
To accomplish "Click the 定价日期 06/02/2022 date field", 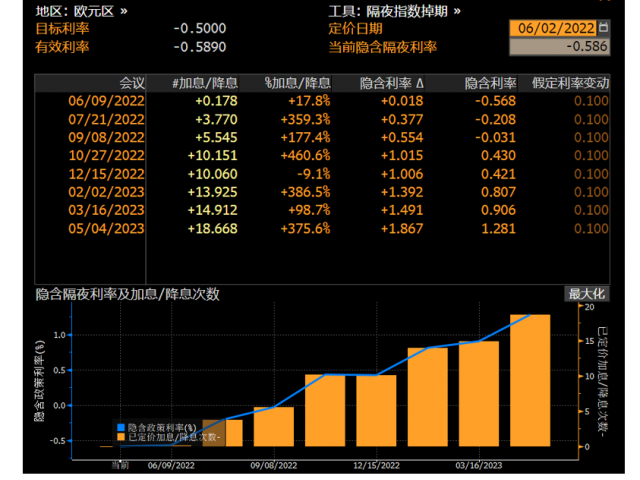I will pyautogui.click(x=557, y=29).
